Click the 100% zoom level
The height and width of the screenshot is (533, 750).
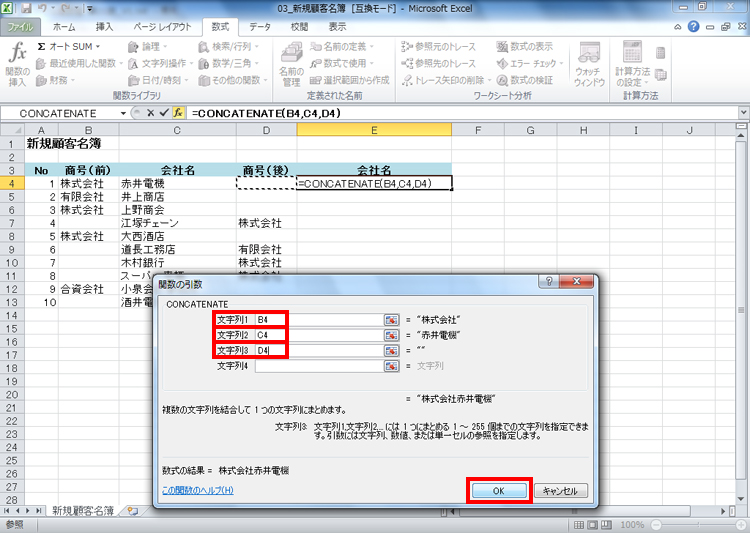[x=632, y=525]
